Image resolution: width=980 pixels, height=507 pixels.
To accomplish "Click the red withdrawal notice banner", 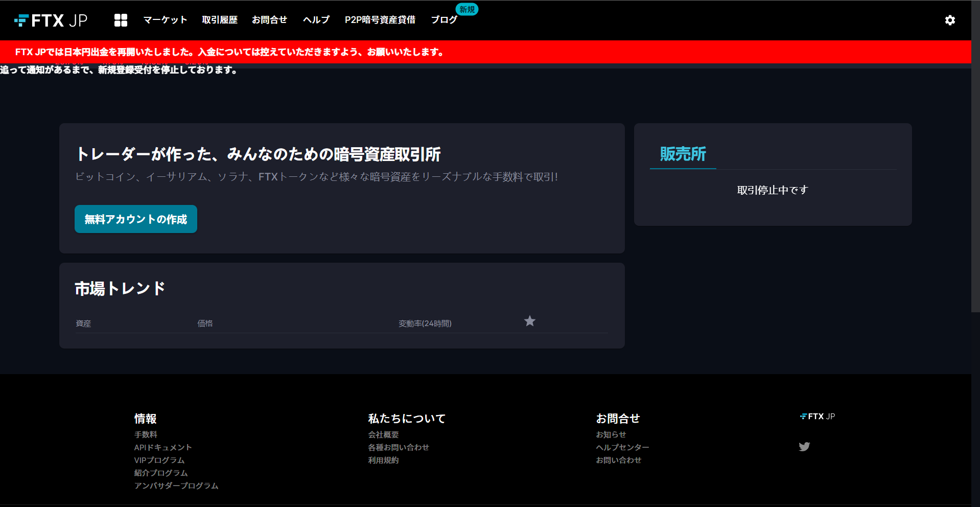I will pyautogui.click(x=485, y=52).
